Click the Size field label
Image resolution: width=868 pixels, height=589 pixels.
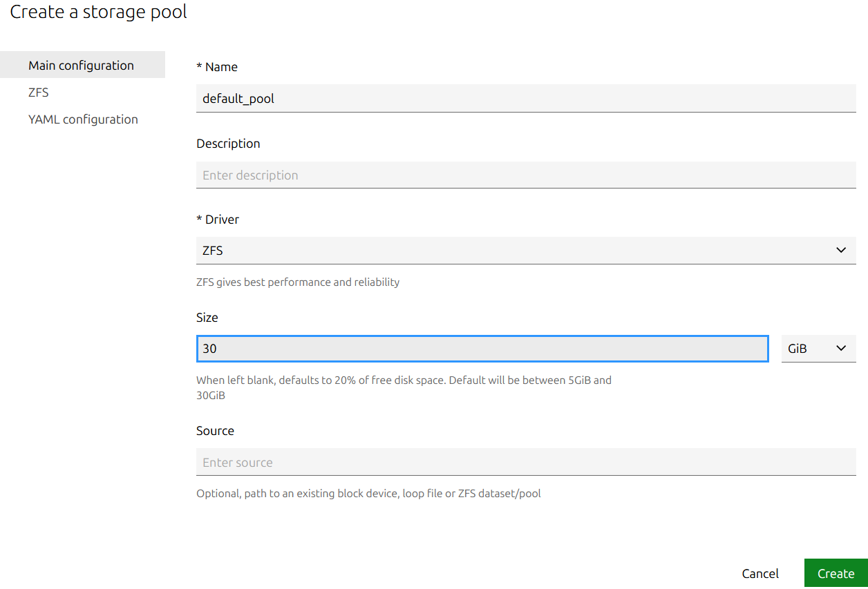click(x=207, y=318)
